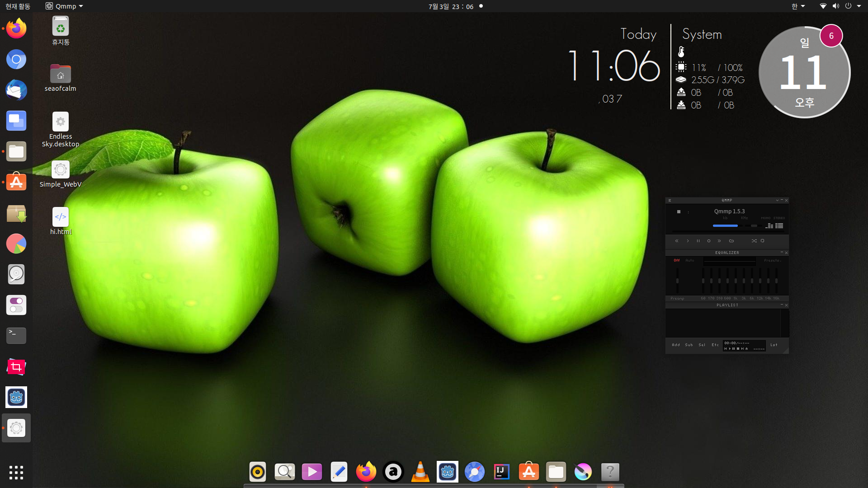
Task: Click the blue volume slider in Qmmp
Action: click(725, 225)
